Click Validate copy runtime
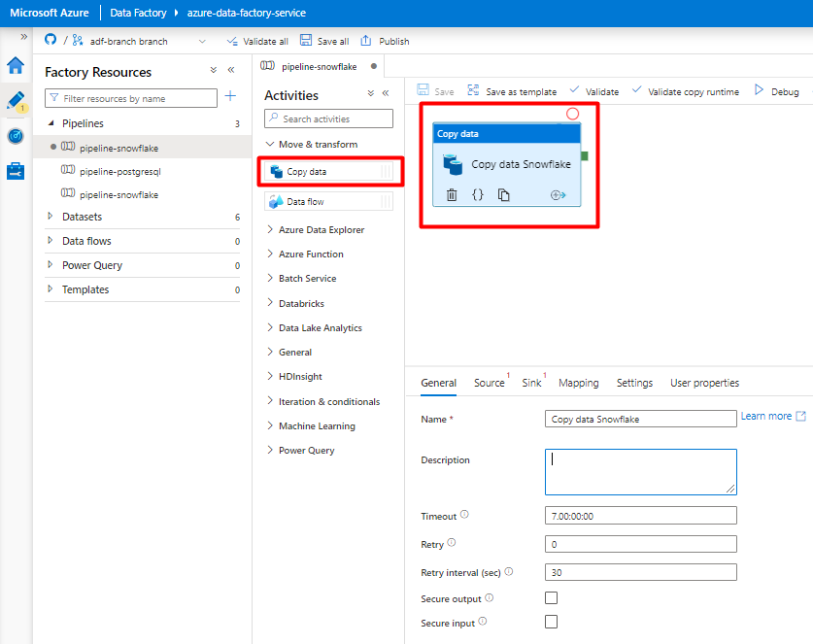 (686, 91)
